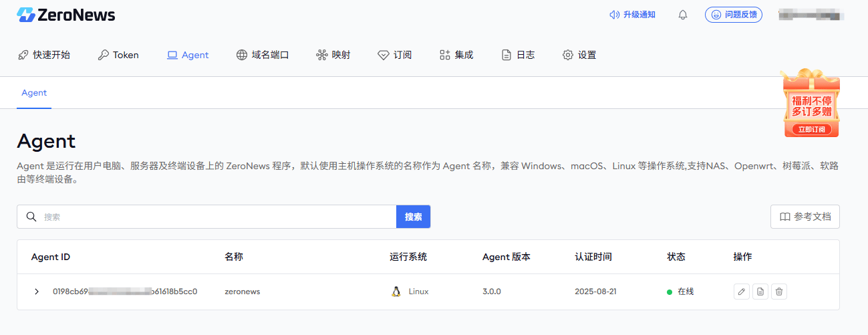Open the 参考文档 reference docs button

(x=805, y=217)
